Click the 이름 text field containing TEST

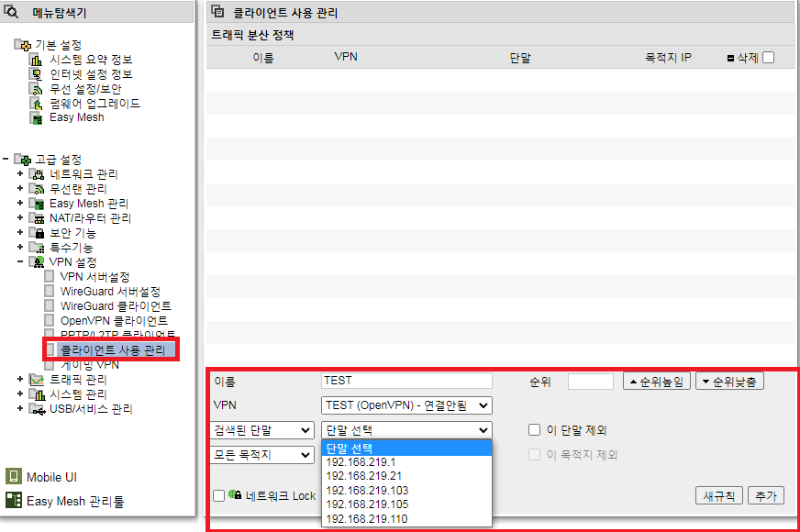tap(406, 381)
